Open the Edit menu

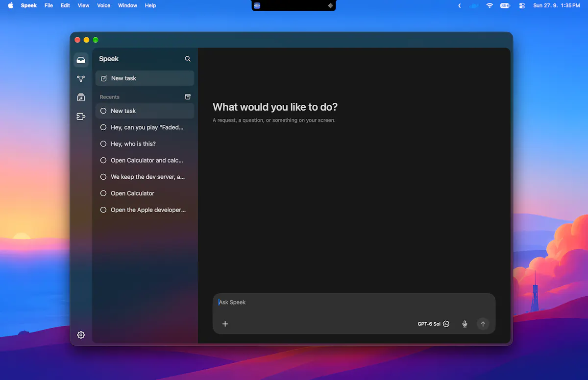tap(65, 5)
